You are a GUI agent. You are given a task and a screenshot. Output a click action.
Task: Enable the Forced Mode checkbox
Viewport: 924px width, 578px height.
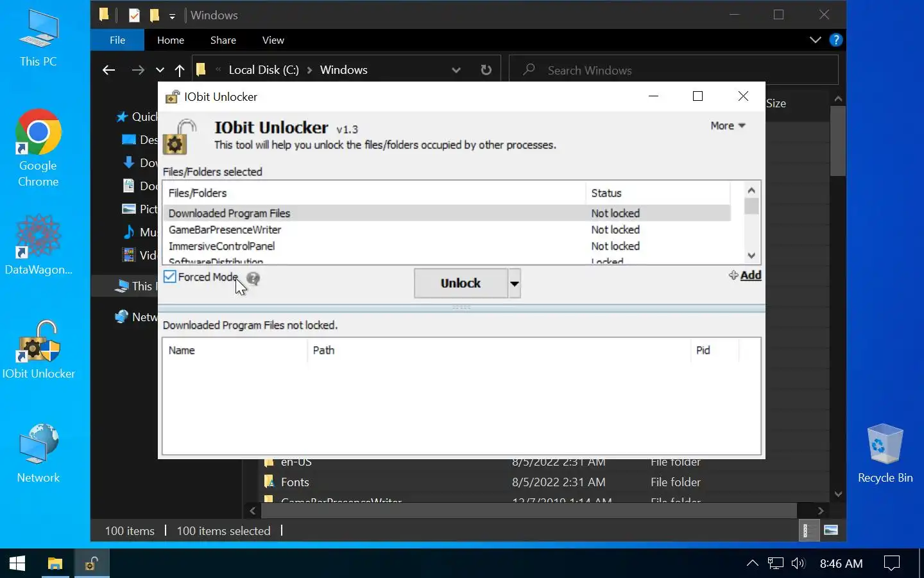170,277
